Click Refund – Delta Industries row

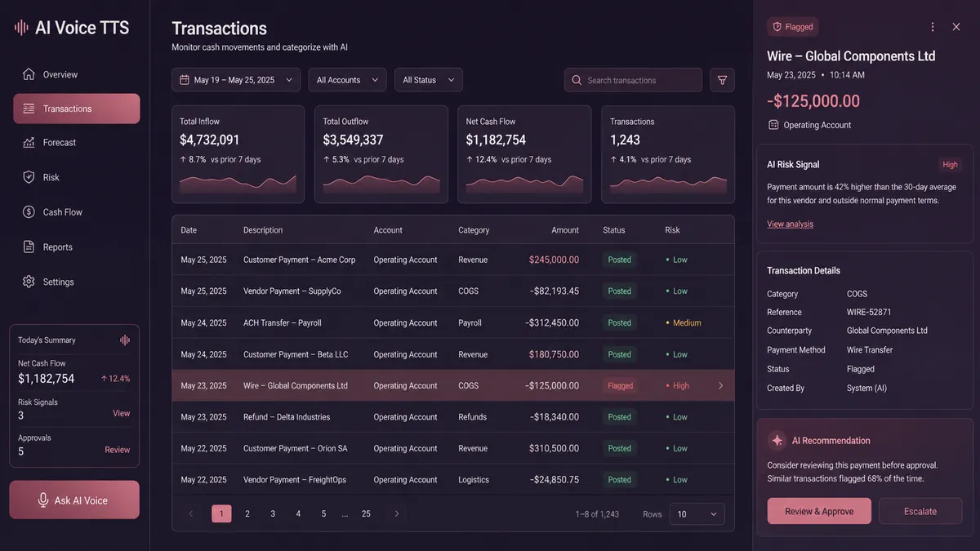pyautogui.click(x=453, y=417)
